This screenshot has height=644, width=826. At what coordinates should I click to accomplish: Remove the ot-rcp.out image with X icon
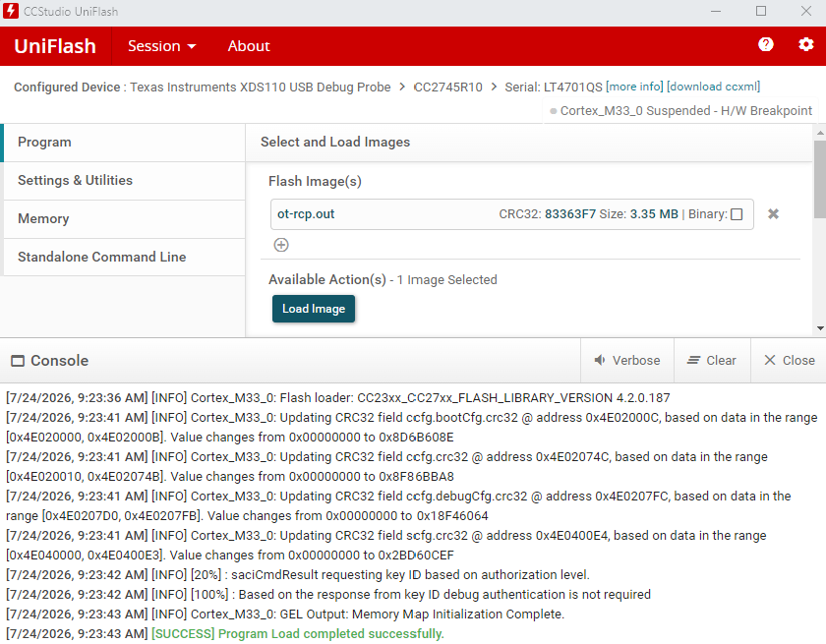click(x=773, y=213)
